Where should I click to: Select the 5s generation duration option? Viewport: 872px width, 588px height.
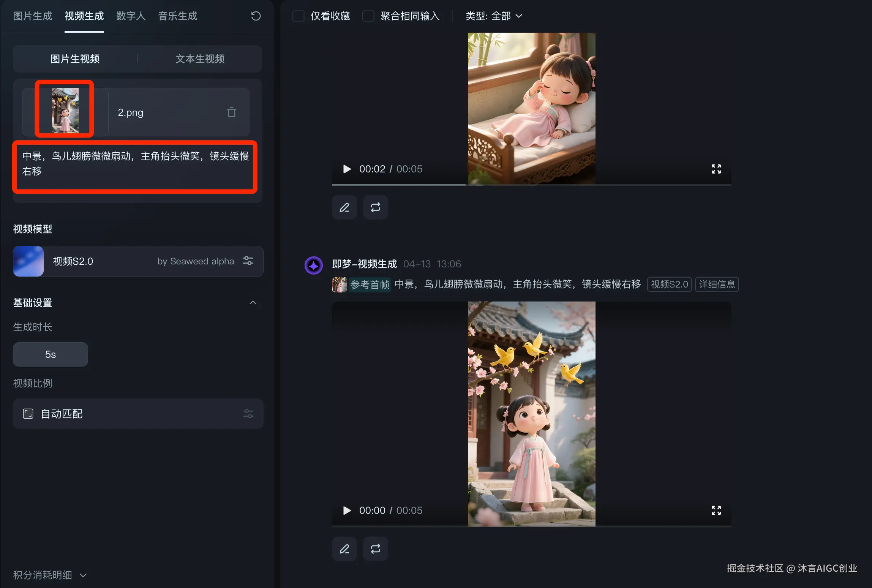(x=51, y=354)
